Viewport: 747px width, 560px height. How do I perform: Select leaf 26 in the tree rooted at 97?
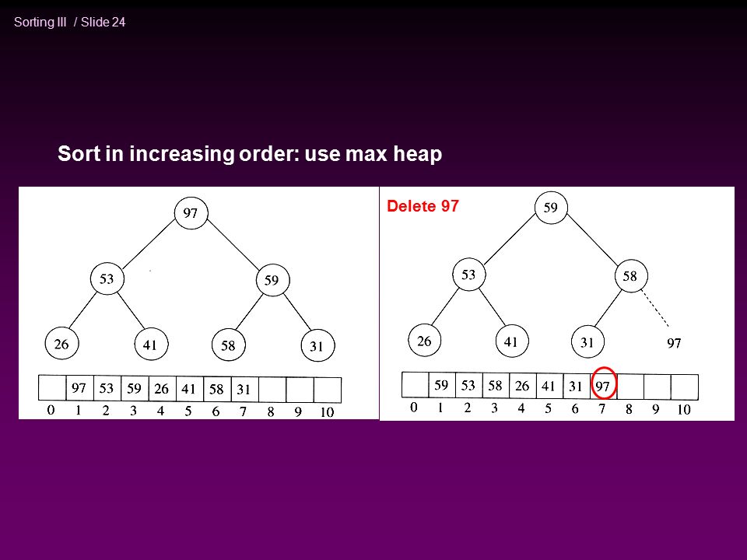tap(61, 344)
